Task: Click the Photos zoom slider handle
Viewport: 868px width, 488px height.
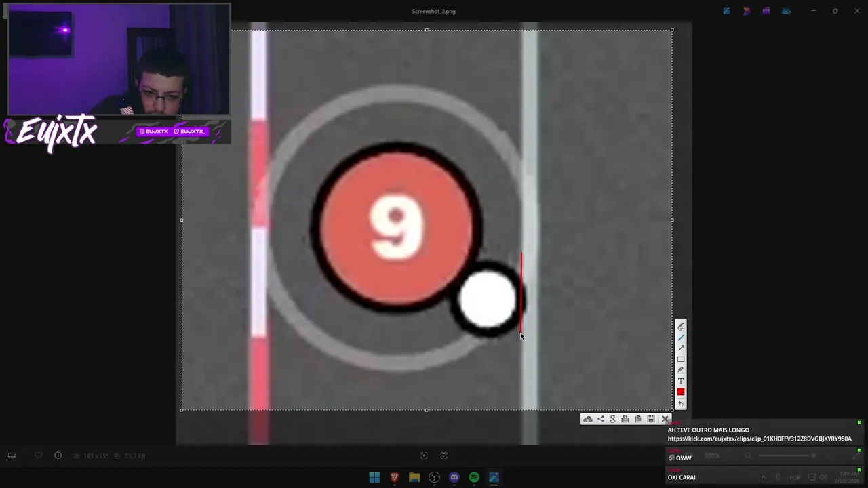Action: pos(813,455)
